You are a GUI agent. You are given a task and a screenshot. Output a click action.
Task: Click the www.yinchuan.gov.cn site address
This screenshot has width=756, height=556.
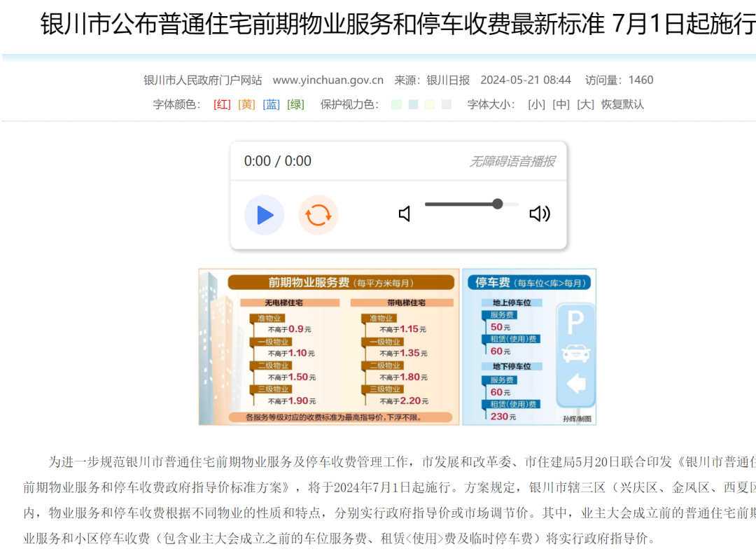point(328,80)
